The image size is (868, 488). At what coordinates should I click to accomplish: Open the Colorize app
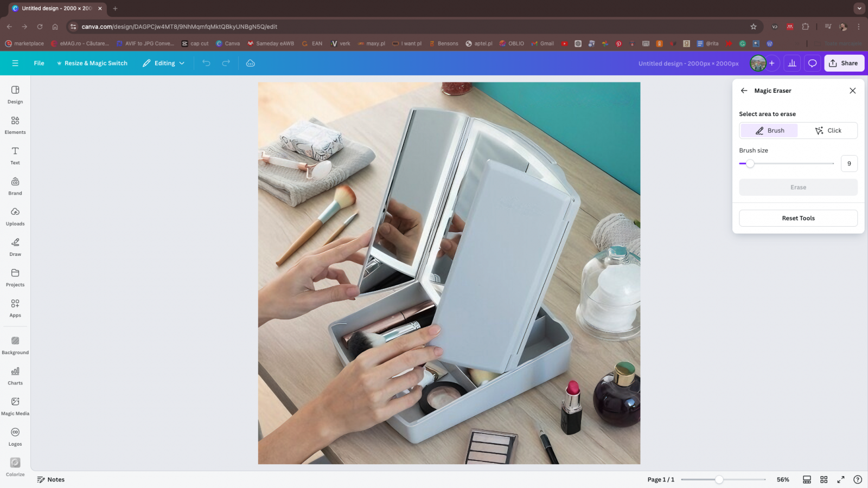tap(15, 467)
